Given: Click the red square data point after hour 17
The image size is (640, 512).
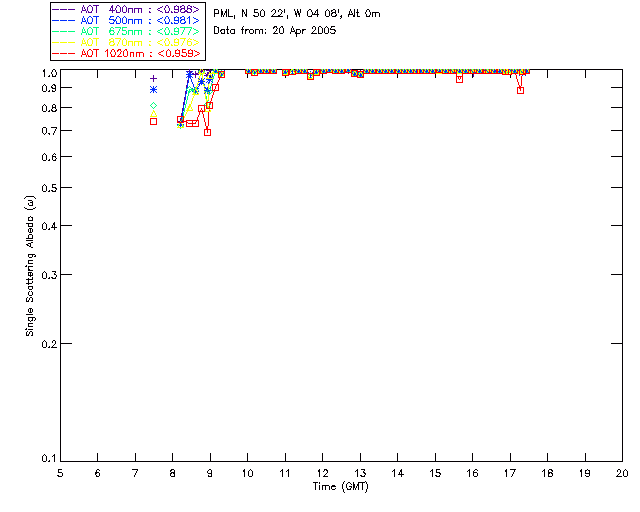Looking at the screenshot, I should [520, 90].
